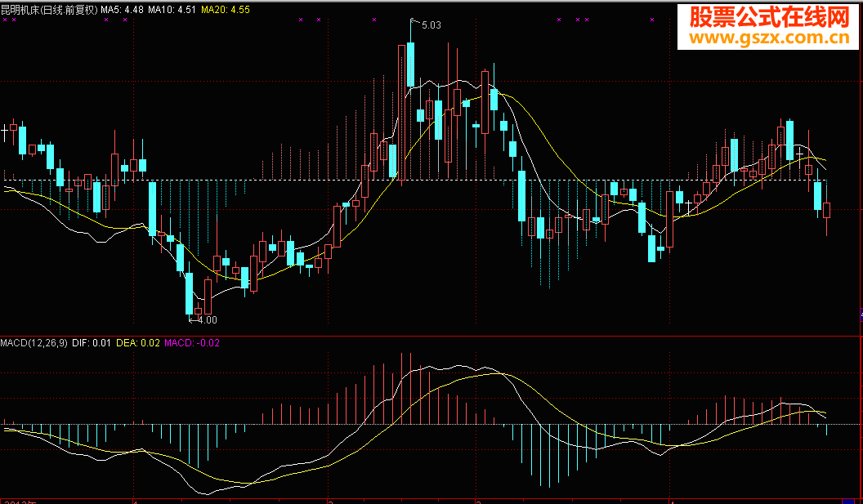
Task: Click the white cross cursor marker at far left
Action: (x=5, y=132)
